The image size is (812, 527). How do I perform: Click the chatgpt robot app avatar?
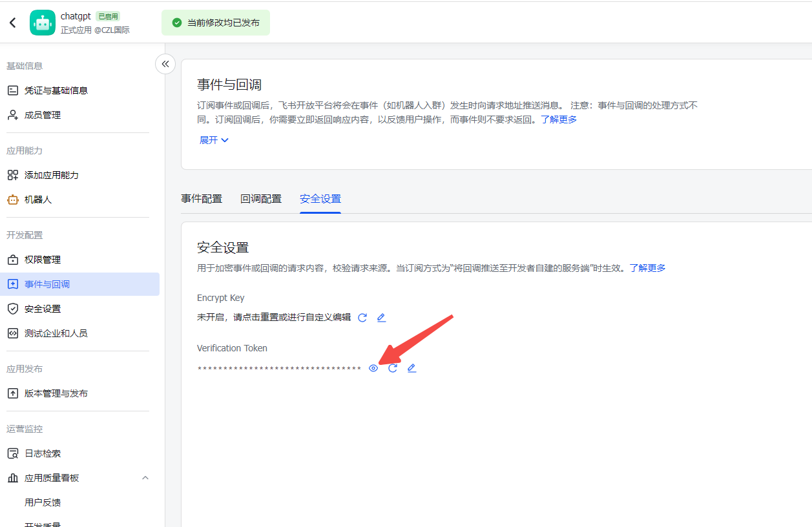43,23
